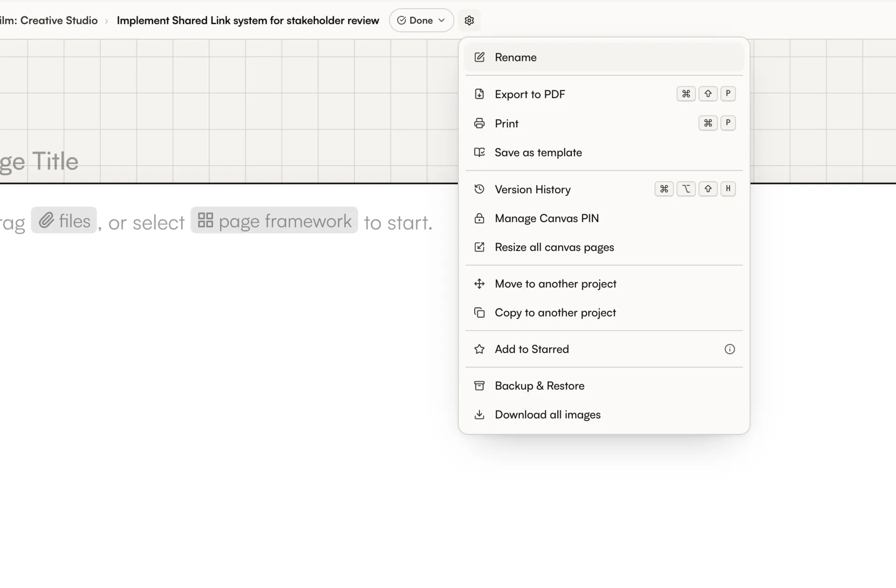
Task: Click the page framework chip
Action: coord(274,220)
